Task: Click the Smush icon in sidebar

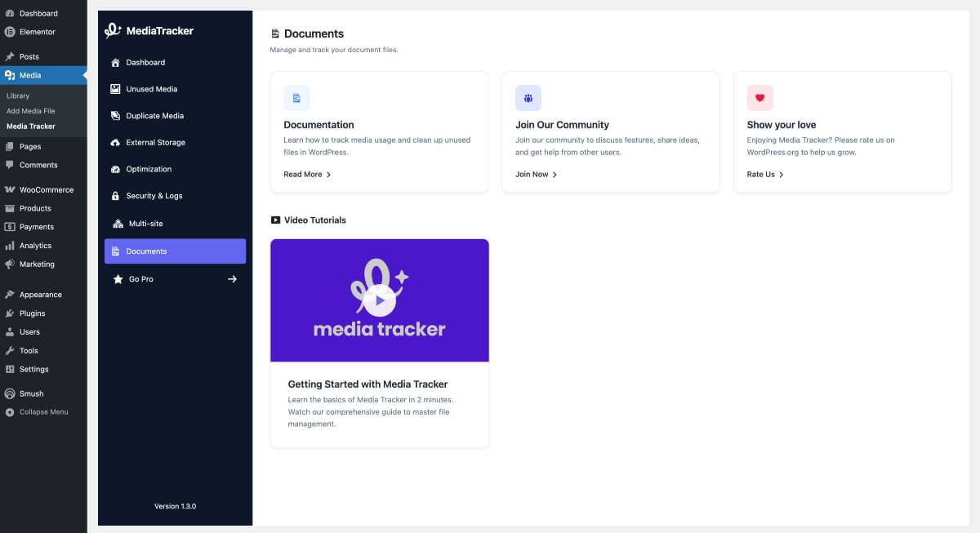Action: 10,393
